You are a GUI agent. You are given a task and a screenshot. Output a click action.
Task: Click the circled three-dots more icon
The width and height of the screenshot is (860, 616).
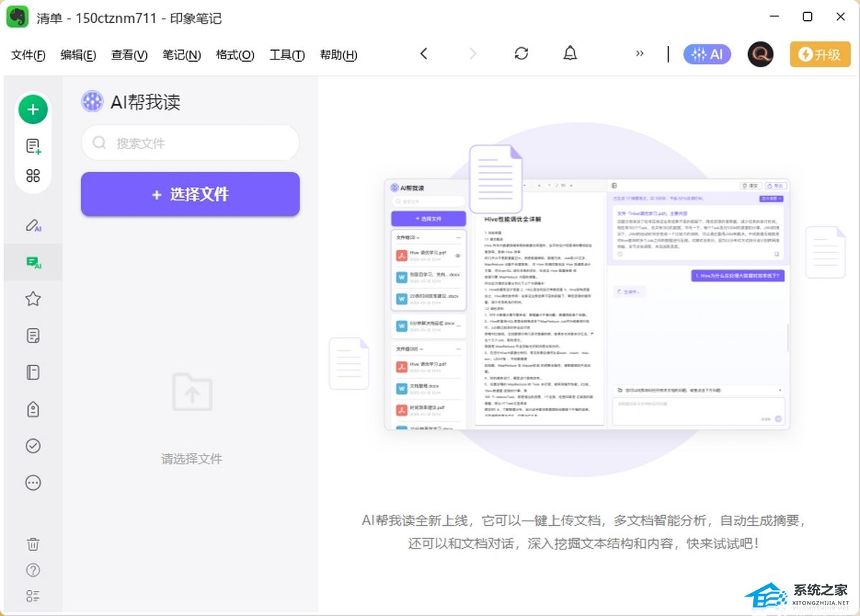point(33,483)
